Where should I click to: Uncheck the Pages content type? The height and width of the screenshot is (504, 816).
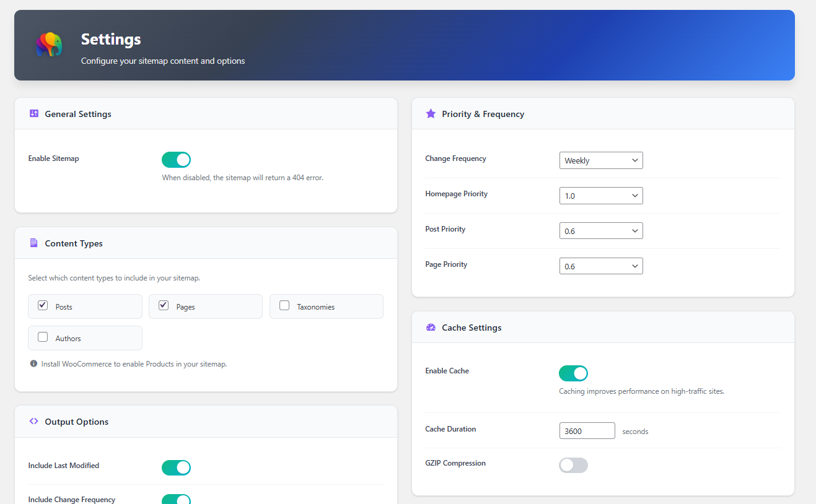click(x=163, y=305)
